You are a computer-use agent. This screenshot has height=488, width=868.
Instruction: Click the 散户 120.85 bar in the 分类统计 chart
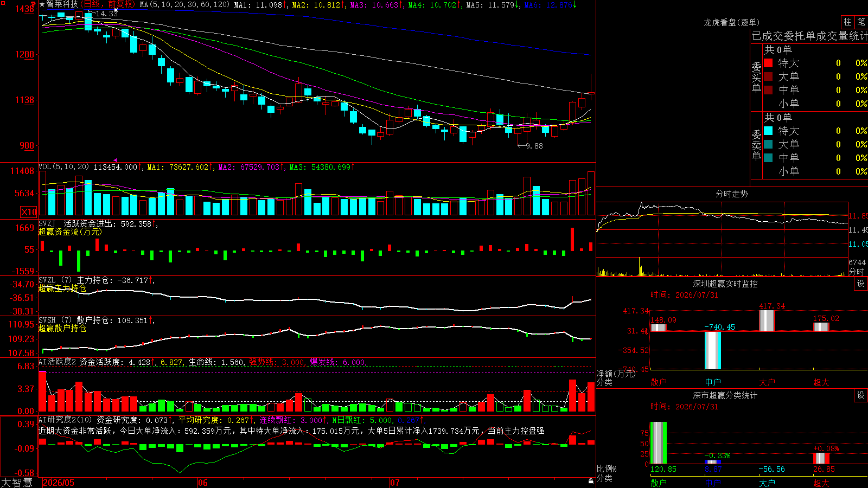coord(659,442)
